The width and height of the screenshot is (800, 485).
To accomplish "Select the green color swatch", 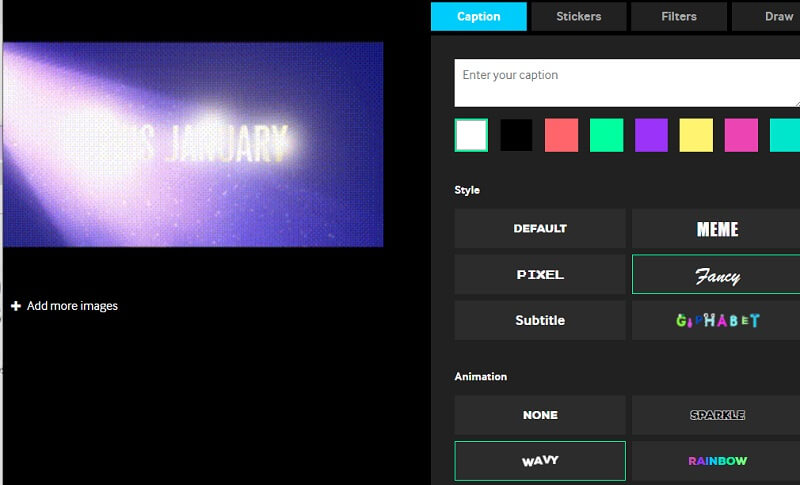I will click(x=606, y=135).
